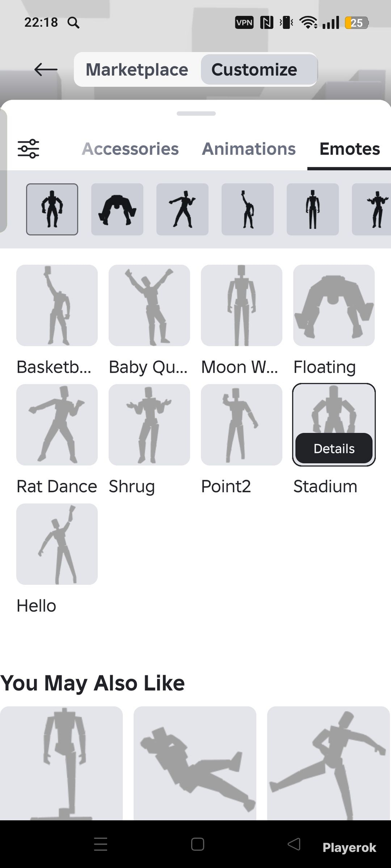Screen dimensions: 391x868
Task: Open the Animations tab
Action: pyautogui.click(x=249, y=149)
